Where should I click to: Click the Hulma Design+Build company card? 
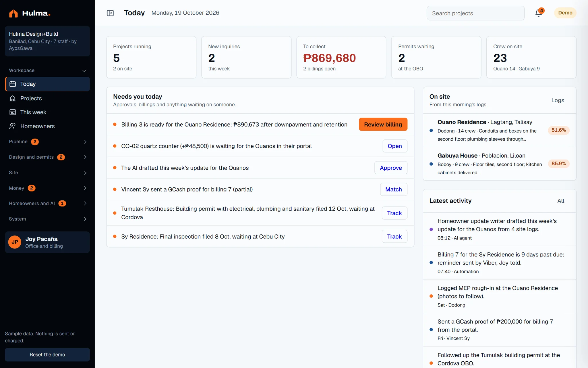[x=47, y=41]
